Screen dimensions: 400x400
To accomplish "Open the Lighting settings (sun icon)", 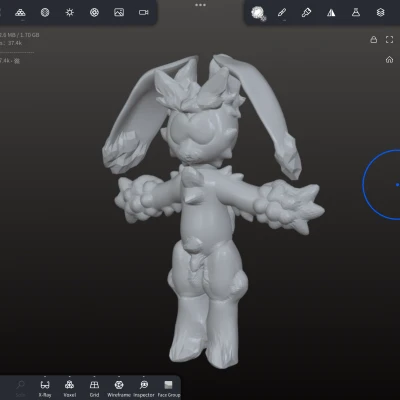I will 70,13.
